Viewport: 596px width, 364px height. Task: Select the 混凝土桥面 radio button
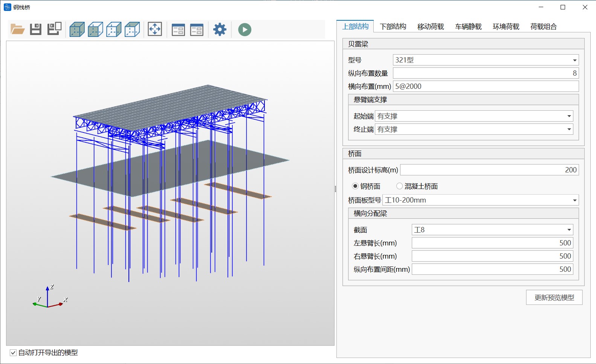(400, 186)
